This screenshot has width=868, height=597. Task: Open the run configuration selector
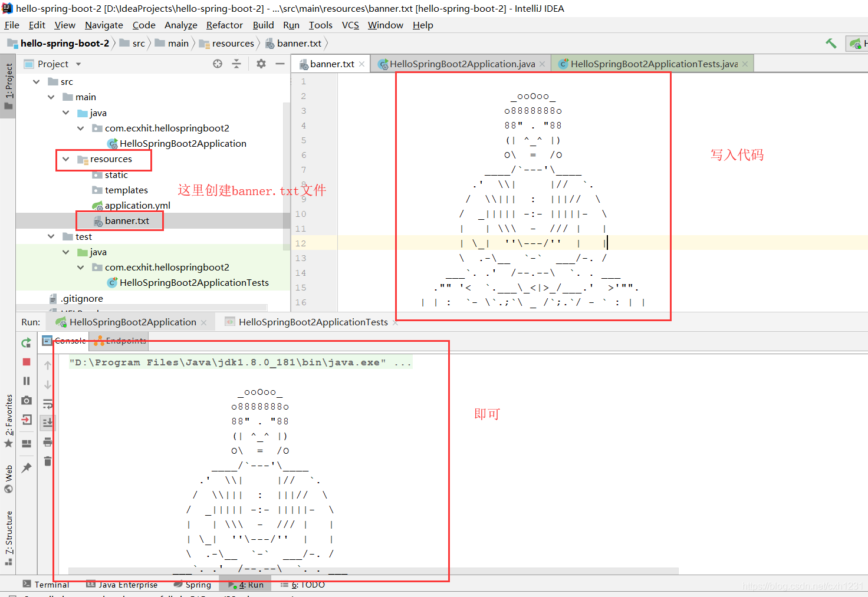[x=857, y=44]
